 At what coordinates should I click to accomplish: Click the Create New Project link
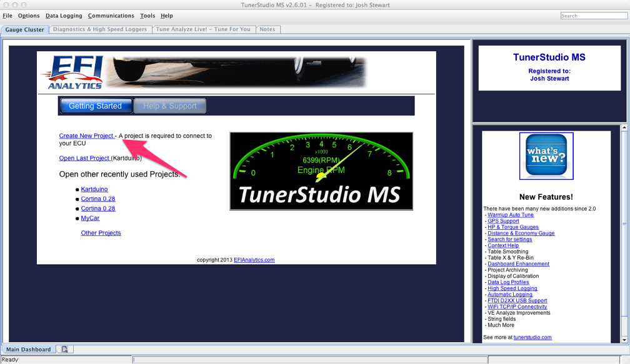[x=86, y=135]
